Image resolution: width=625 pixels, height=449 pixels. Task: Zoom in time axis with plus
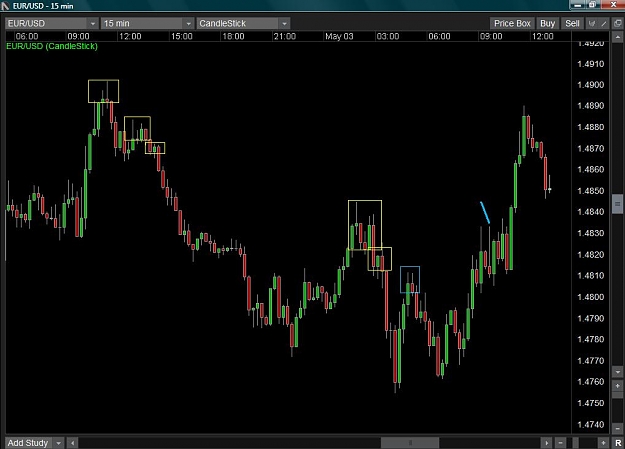[603, 443]
